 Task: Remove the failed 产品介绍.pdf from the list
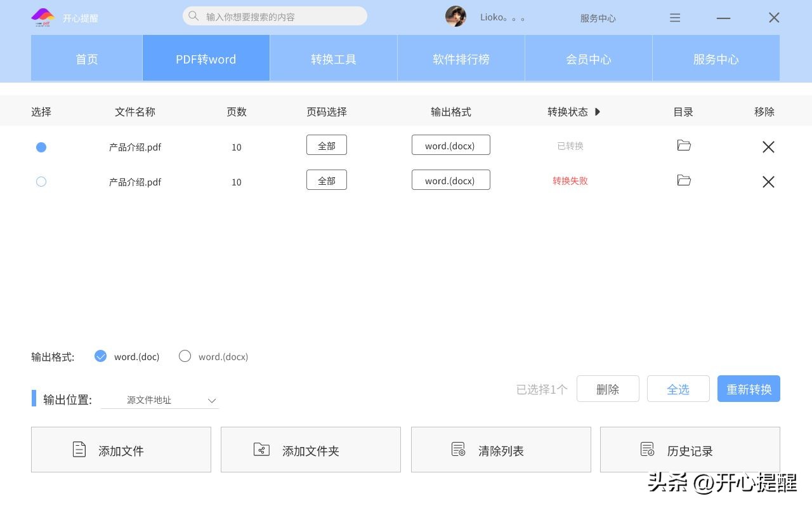click(x=768, y=182)
